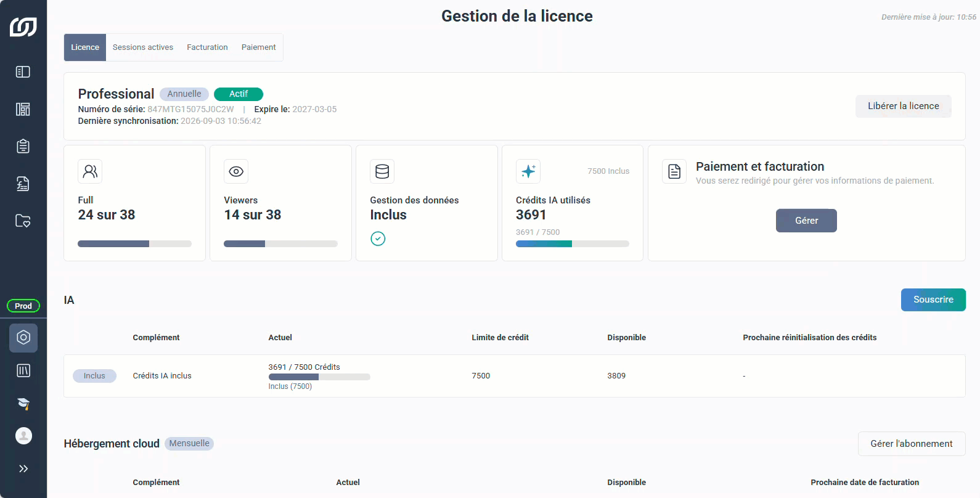Viewport: 980px width, 498px height.
Task: Click the '14 sur 38' Viewers count
Action: click(x=253, y=214)
